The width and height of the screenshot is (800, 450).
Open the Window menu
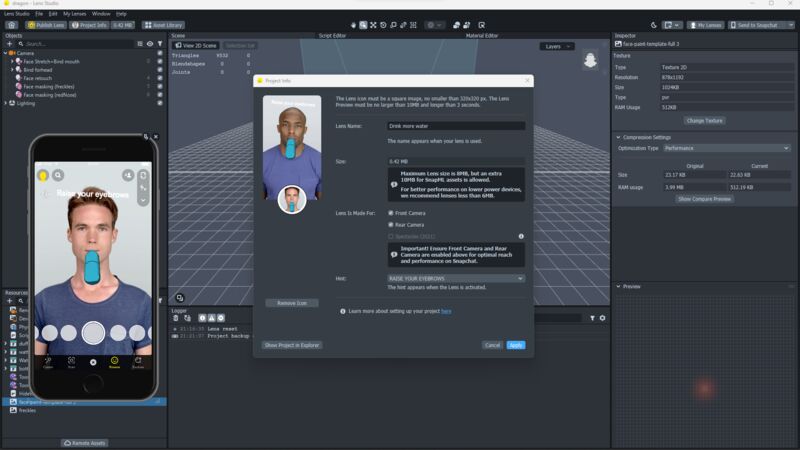(x=101, y=14)
